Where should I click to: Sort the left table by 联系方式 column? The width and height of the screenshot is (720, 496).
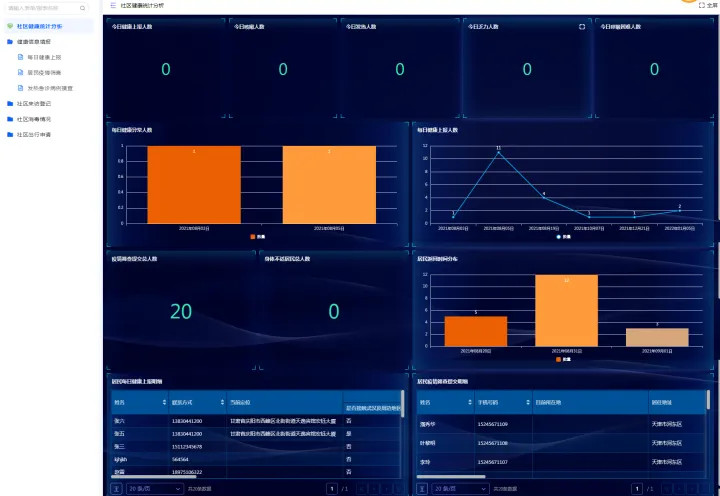[x=222, y=402]
